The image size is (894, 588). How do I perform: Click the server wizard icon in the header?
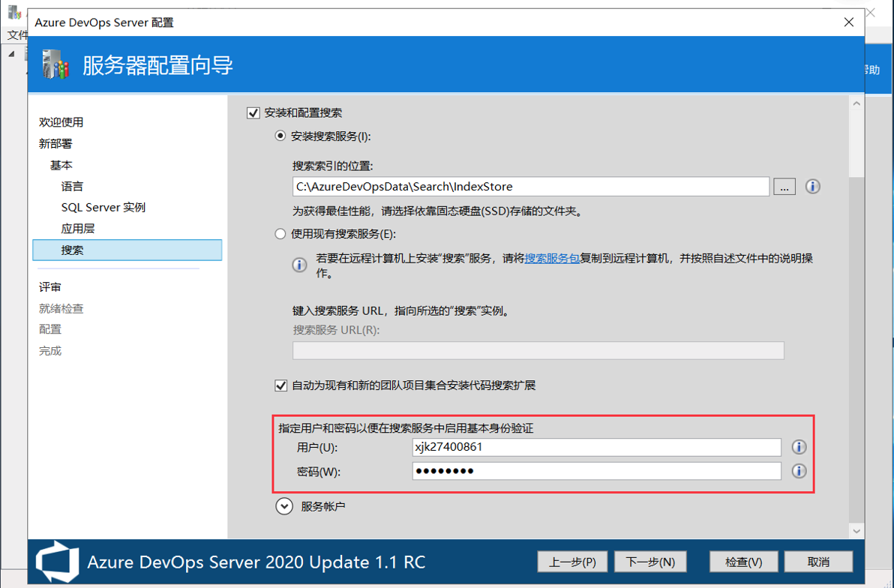click(x=55, y=64)
